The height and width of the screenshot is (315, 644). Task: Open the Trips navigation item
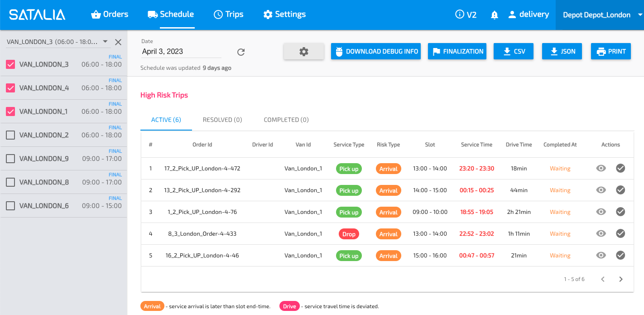(228, 15)
